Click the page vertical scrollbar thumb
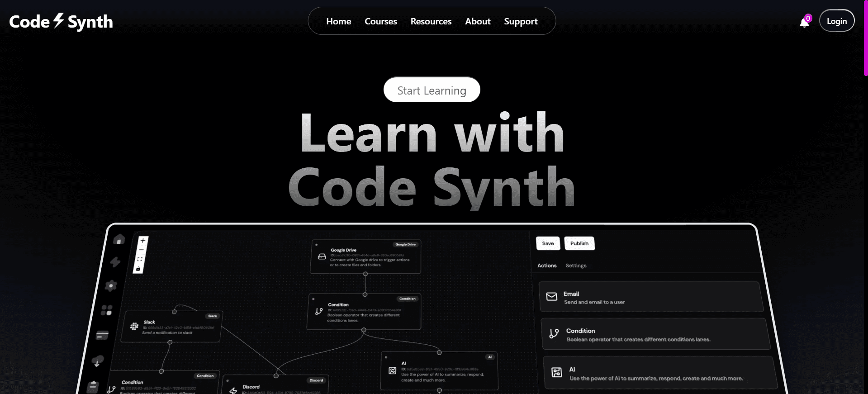The image size is (868, 394). (x=866, y=38)
